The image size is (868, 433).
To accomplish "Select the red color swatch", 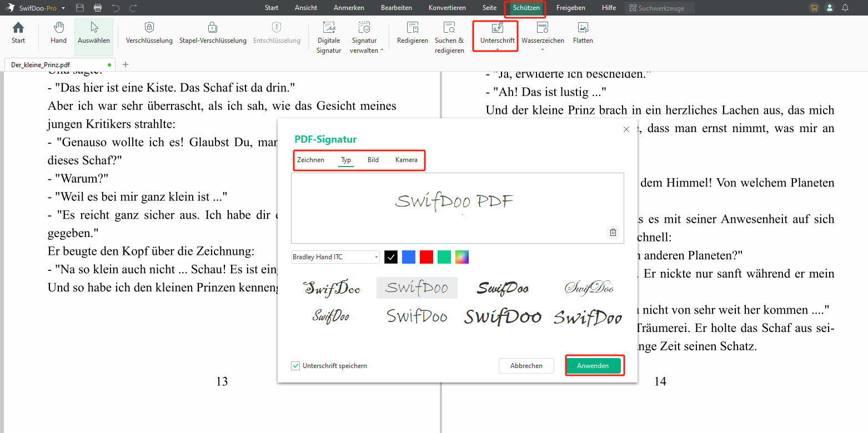I will tap(427, 257).
